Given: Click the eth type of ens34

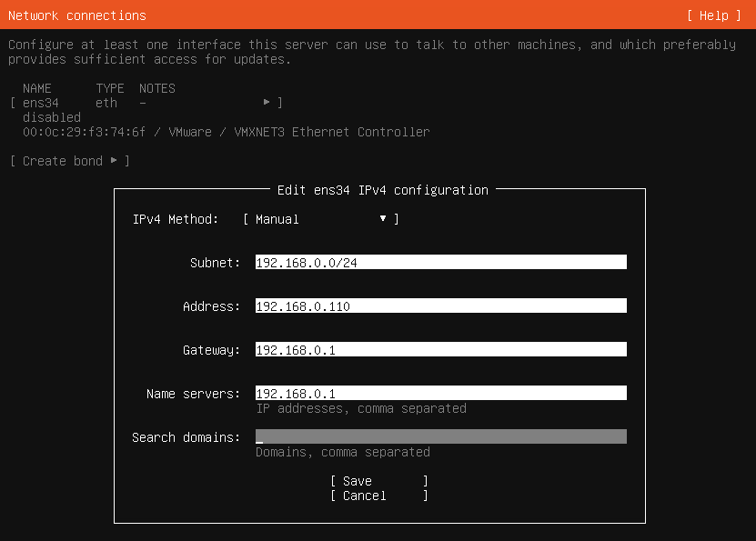Looking at the screenshot, I should (x=106, y=103).
